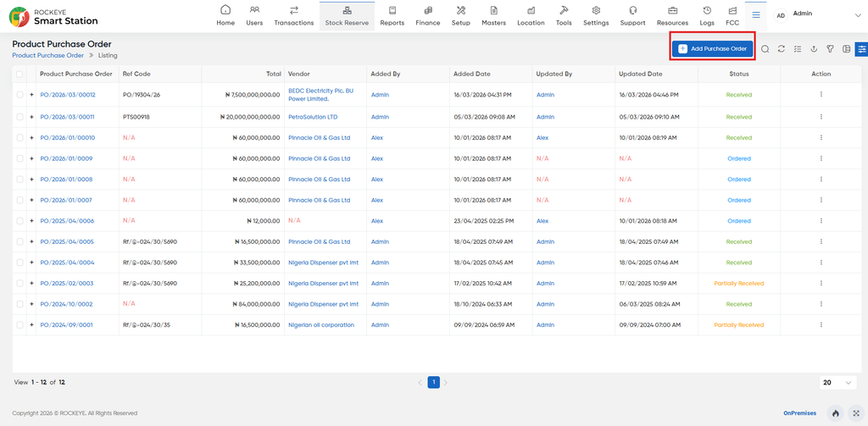Refresh the purchase order listing

[781, 48]
